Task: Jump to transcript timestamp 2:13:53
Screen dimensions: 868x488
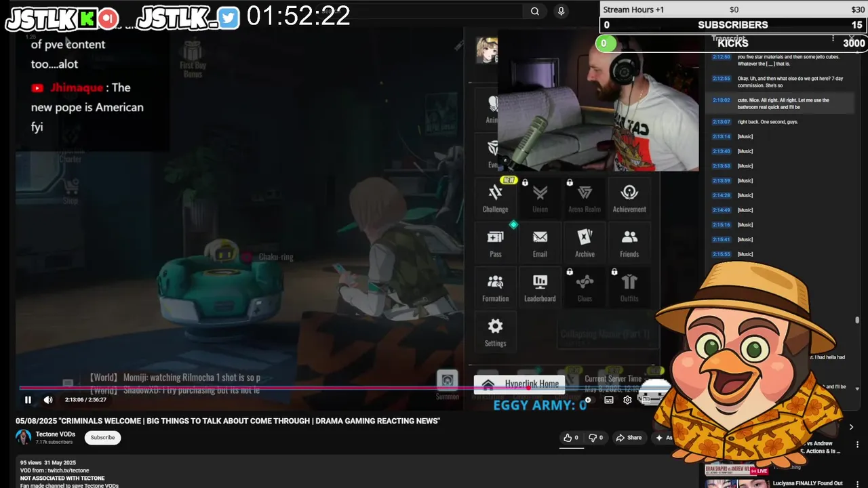Action: click(721, 166)
